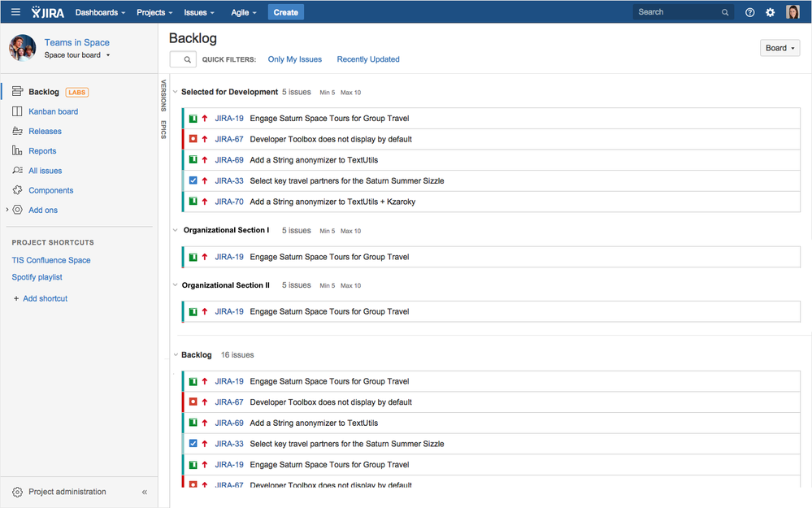
Task: Click the Project administration gear icon
Action: point(17,492)
